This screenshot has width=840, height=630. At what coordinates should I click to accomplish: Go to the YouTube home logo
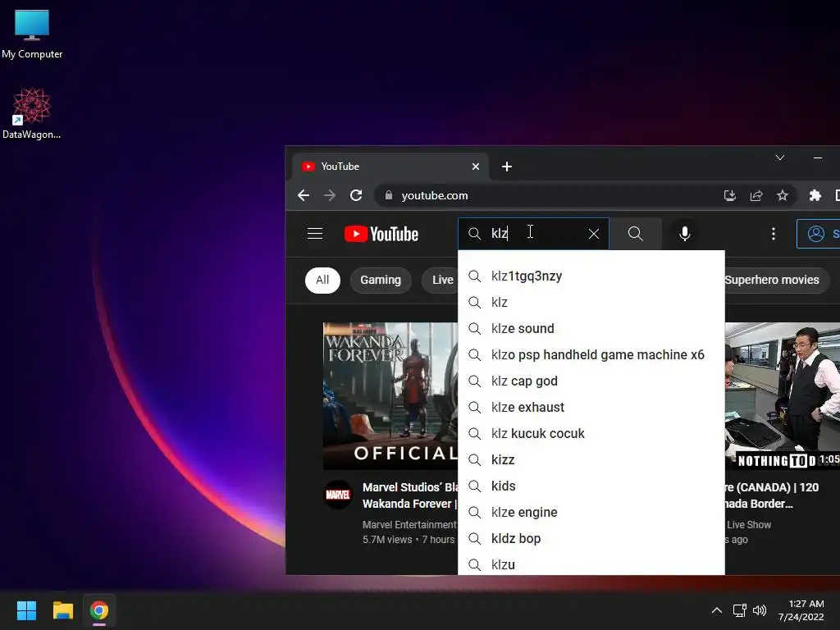click(381, 234)
